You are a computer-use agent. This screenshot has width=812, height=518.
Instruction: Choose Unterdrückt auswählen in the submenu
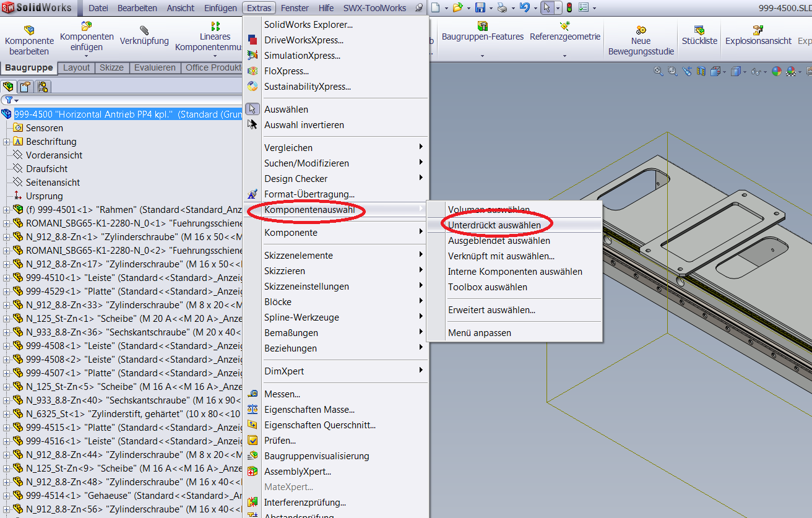point(494,225)
